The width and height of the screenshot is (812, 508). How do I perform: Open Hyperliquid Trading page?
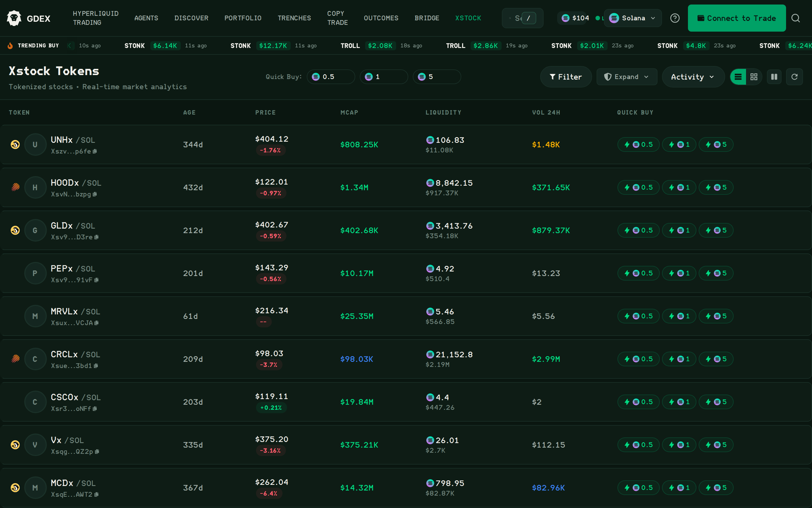click(96, 18)
